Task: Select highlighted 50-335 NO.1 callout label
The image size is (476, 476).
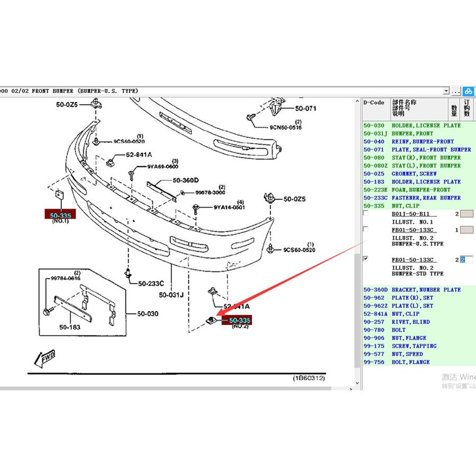Action: click(60, 214)
